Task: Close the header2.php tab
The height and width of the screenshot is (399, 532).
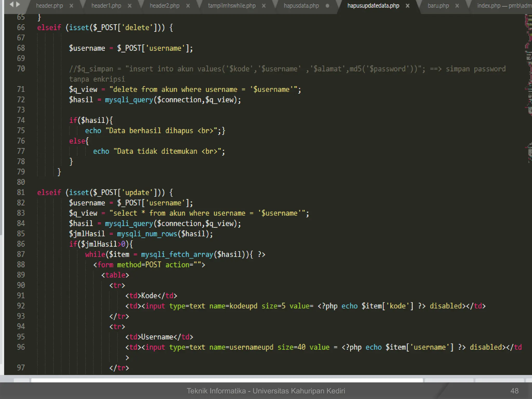Action: point(188,6)
